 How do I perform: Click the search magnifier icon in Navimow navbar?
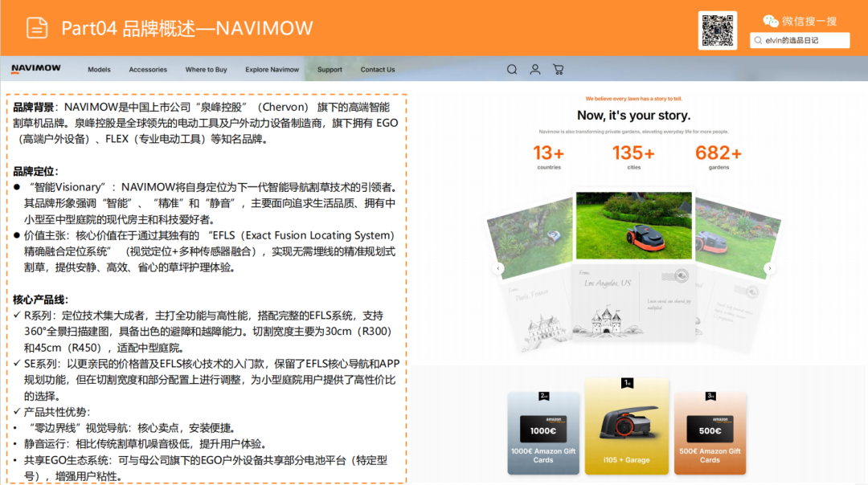pyautogui.click(x=512, y=70)
